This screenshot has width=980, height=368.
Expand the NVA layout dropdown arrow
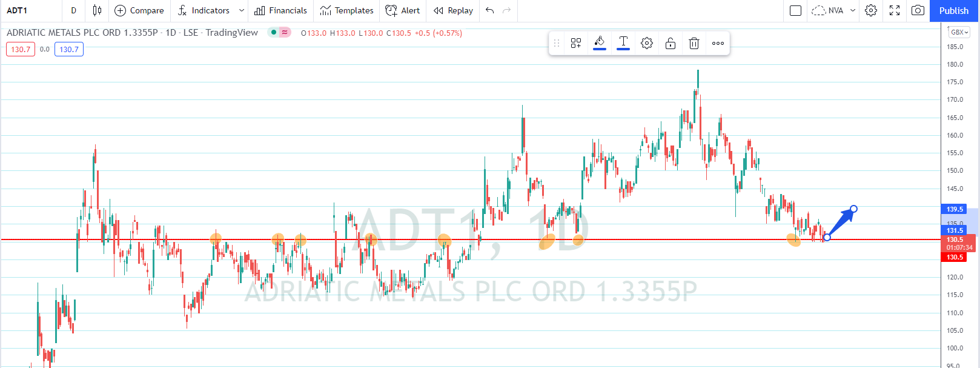pos(853,10)
